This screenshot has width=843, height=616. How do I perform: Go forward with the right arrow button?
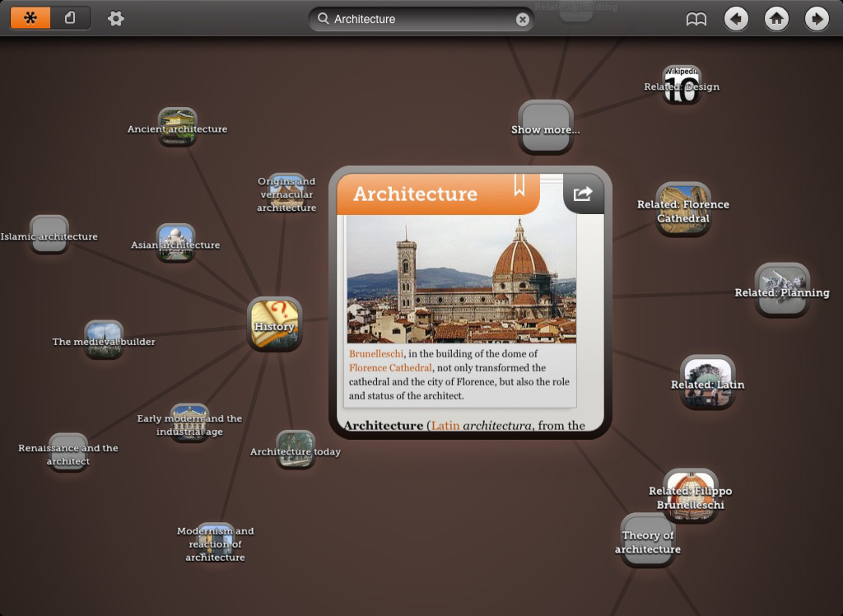[816, 19]
